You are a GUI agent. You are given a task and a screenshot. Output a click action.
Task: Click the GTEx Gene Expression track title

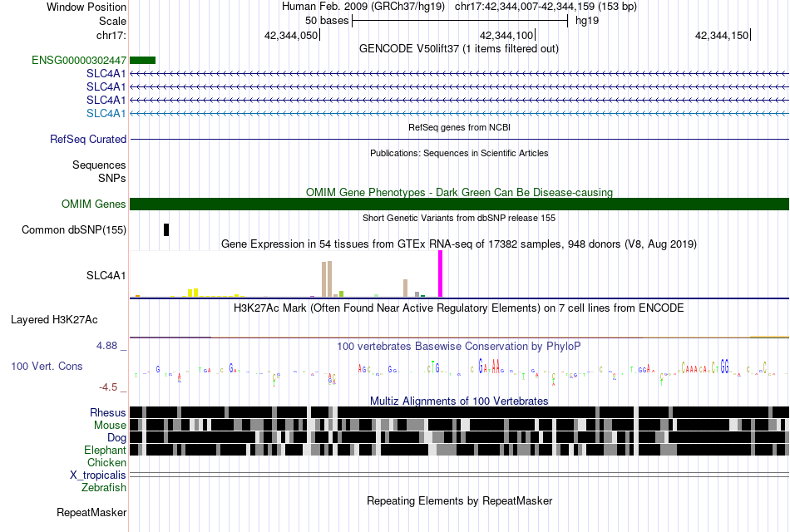(x=459, y=244)
